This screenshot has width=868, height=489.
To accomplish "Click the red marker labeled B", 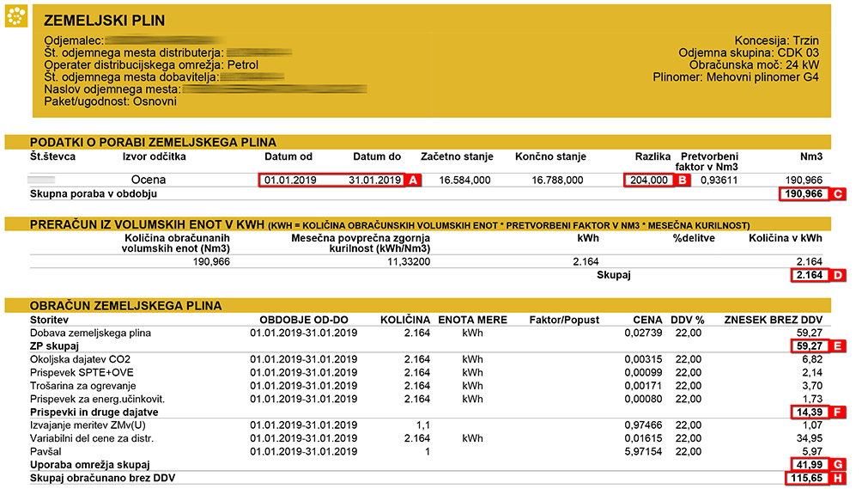I will [683, 180].
